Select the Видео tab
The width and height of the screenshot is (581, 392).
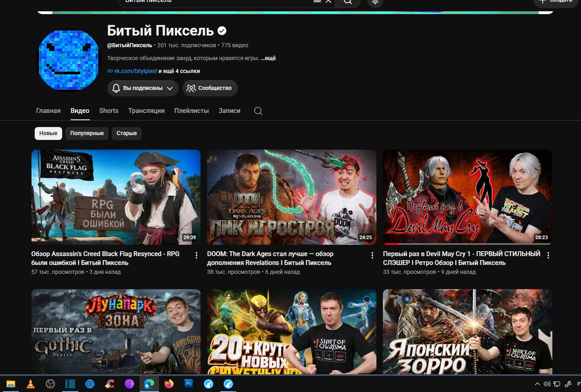tap(80, 111)
